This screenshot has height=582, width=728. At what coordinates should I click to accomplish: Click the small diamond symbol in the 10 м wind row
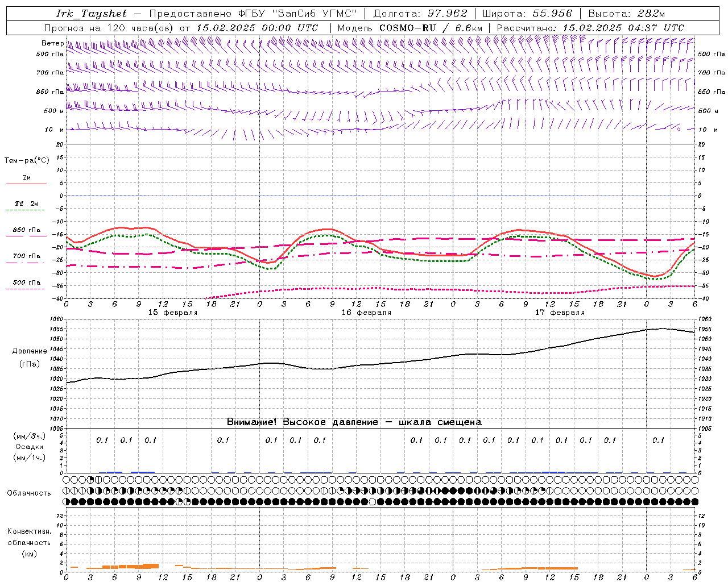click(x=679, y=130)
